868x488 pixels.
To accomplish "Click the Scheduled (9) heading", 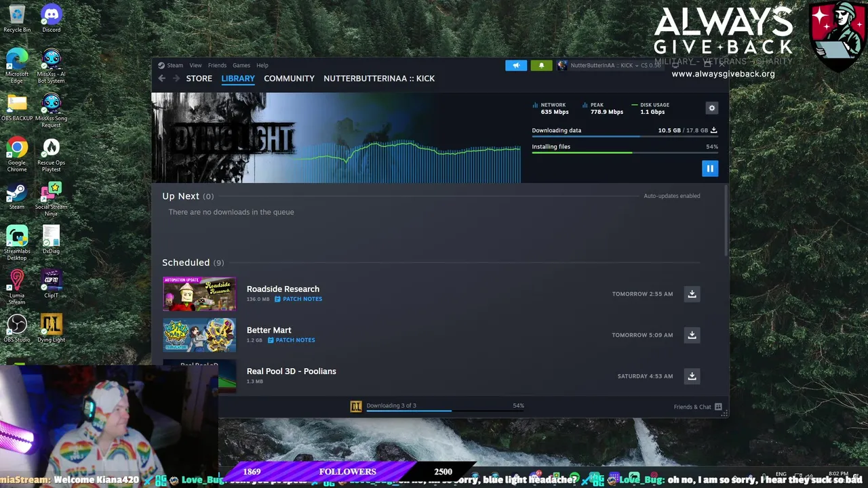I will coord(193,262).
